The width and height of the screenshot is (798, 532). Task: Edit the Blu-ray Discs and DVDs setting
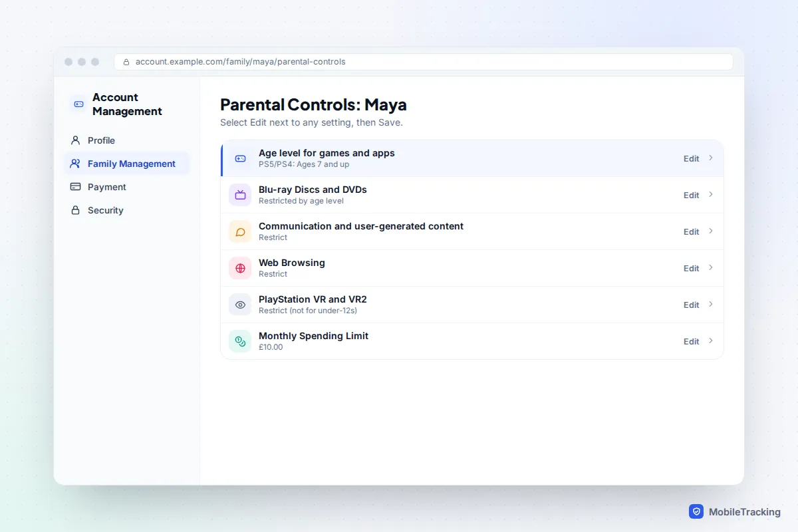[x=692, y=195]
